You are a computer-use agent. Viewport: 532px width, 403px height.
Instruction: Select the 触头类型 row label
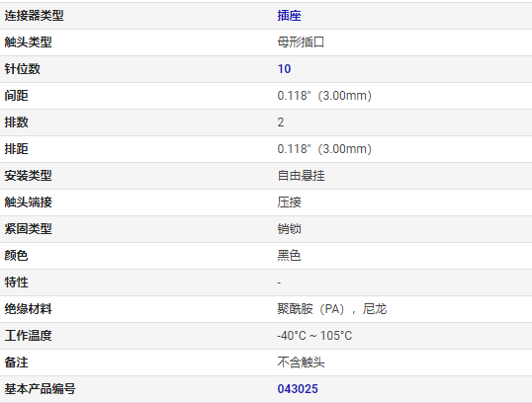pyautogui.click(x=28, y=42)
